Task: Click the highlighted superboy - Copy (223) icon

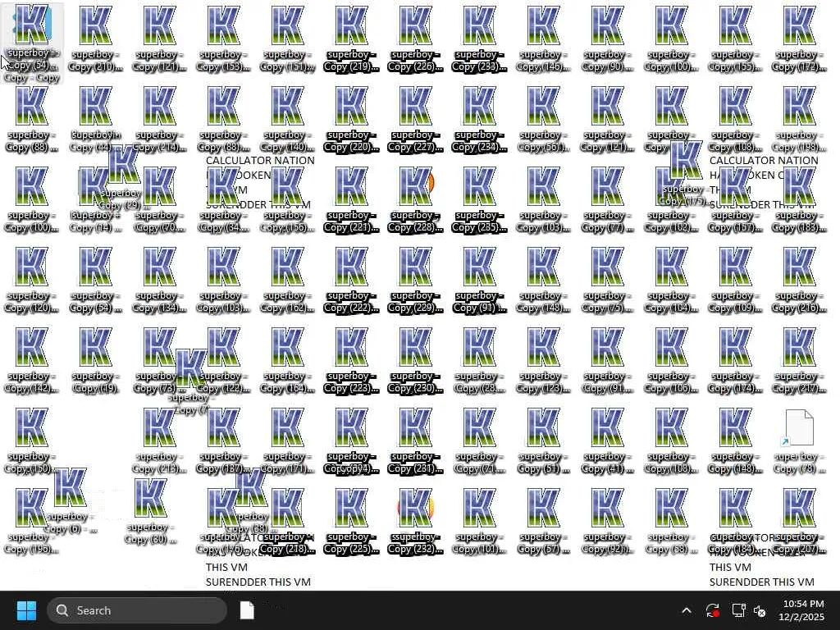Action: [x=351, y=360]
